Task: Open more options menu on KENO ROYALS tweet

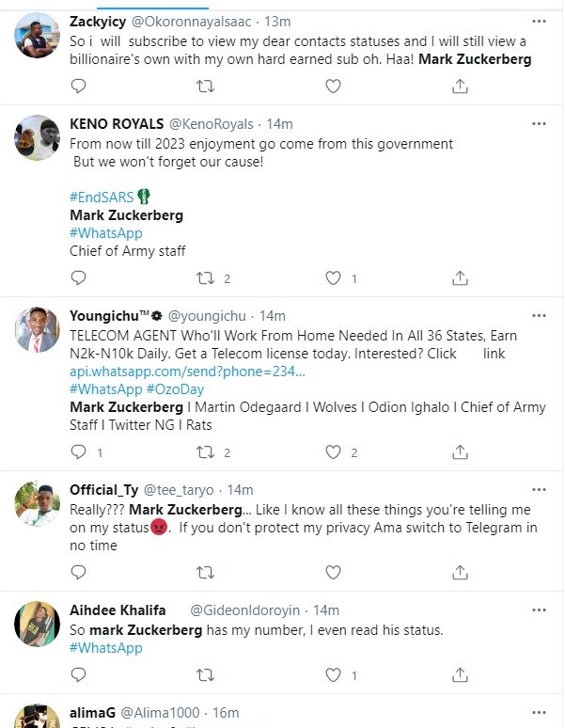Action: pos(538,123)
